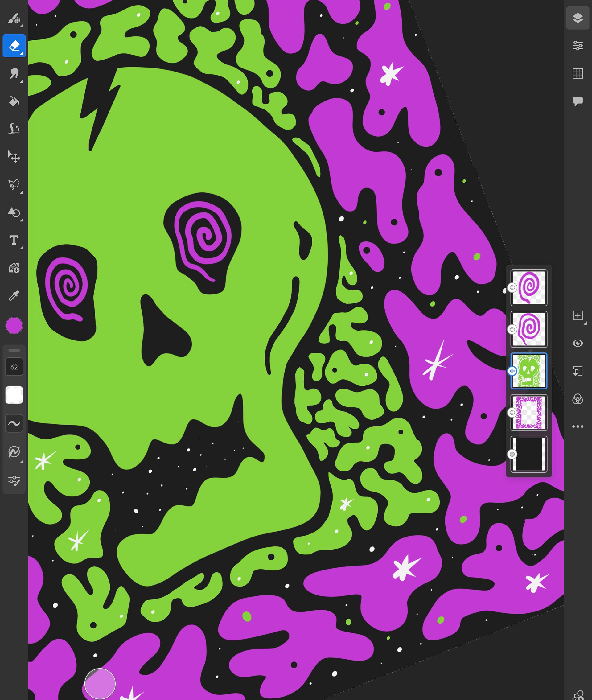Open the Place Image tool
The width and height of the screenshot is (592, 700).
pos(14,268)
